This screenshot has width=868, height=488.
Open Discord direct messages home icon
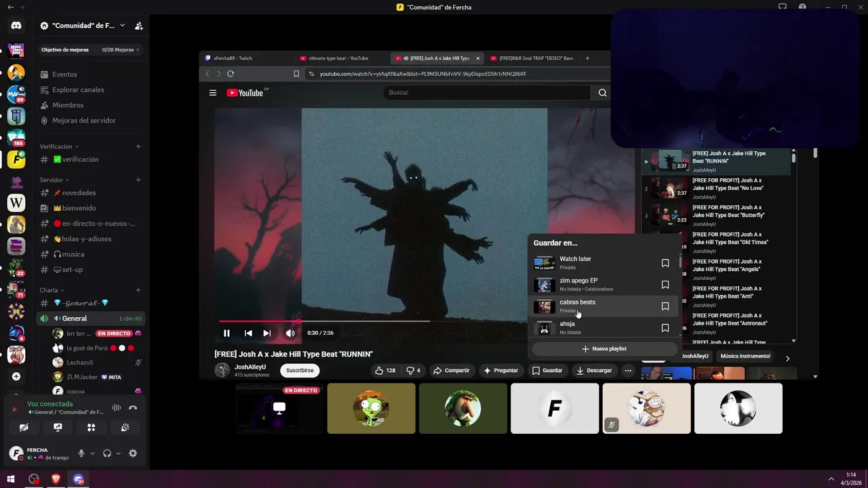(x=16, y=26)
